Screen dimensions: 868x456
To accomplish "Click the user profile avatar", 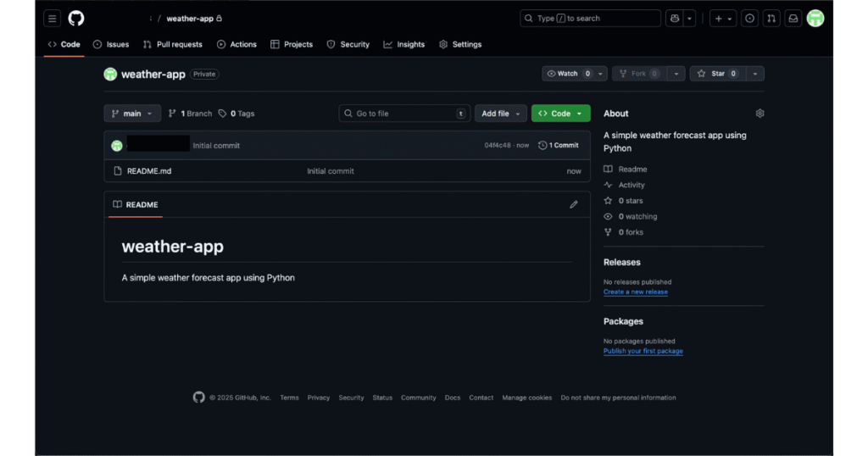I will (815, 19).
